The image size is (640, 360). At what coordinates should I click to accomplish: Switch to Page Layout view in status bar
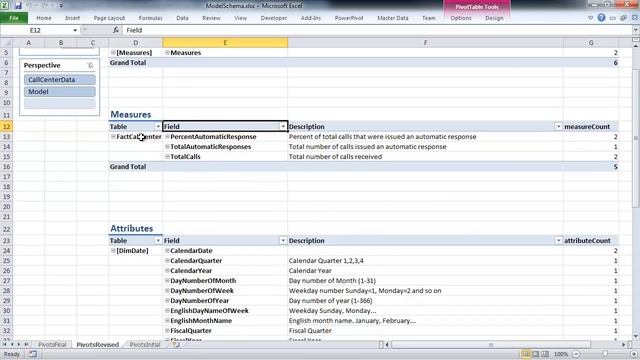pyautogui.click(x=536, y=354)
